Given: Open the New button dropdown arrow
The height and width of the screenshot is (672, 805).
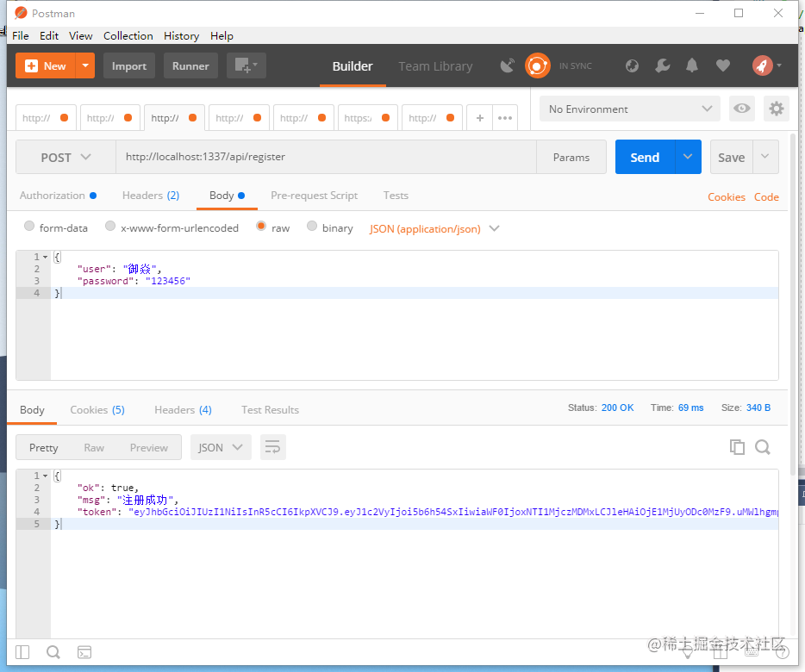Looking at the screenshot, I should tap(85, 65).
